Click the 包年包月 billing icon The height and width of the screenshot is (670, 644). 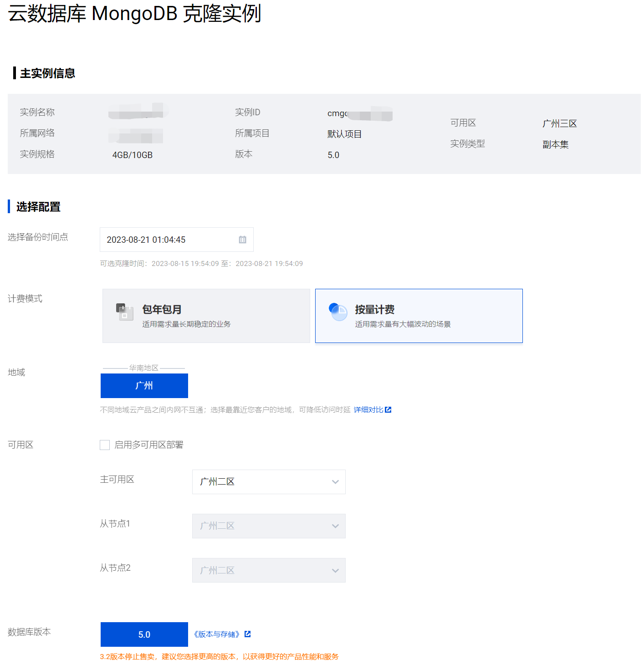(x=124, y=312)
